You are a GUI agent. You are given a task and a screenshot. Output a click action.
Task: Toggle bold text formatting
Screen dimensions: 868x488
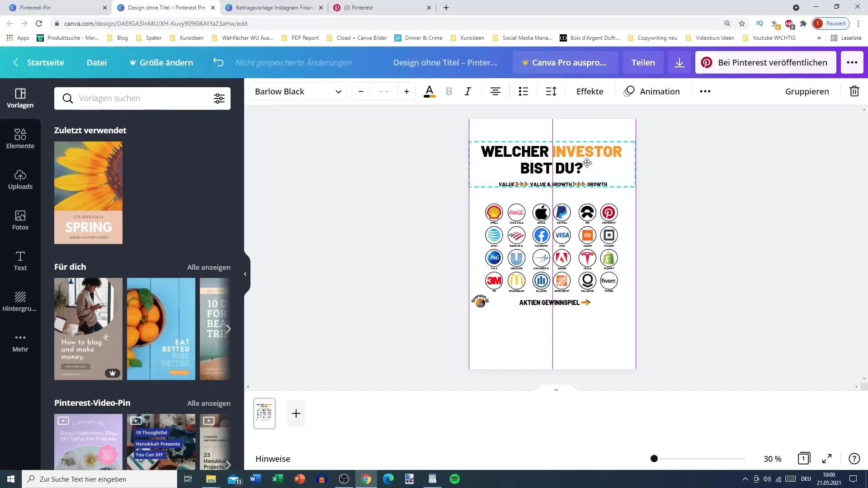(449, 92)
